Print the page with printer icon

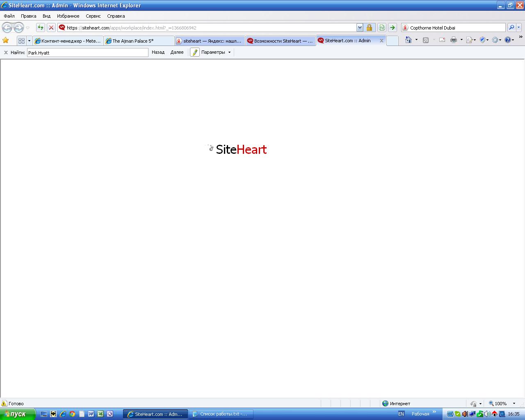click(454, 40)
